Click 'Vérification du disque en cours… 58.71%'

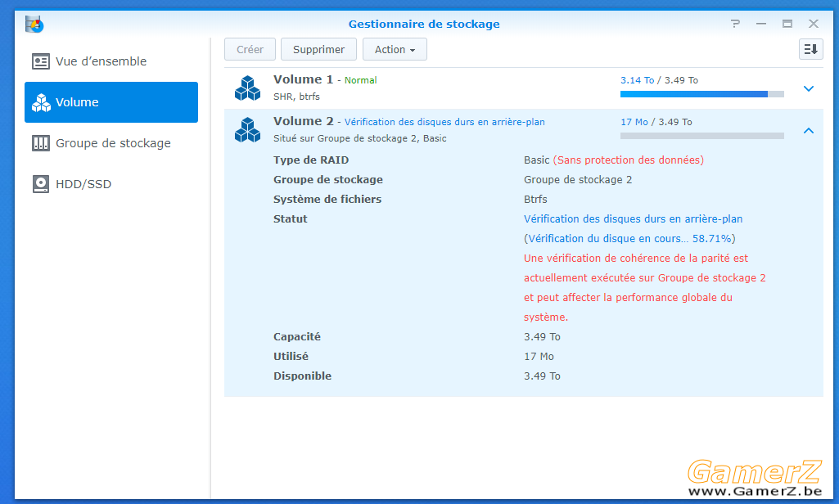(629, 239)
